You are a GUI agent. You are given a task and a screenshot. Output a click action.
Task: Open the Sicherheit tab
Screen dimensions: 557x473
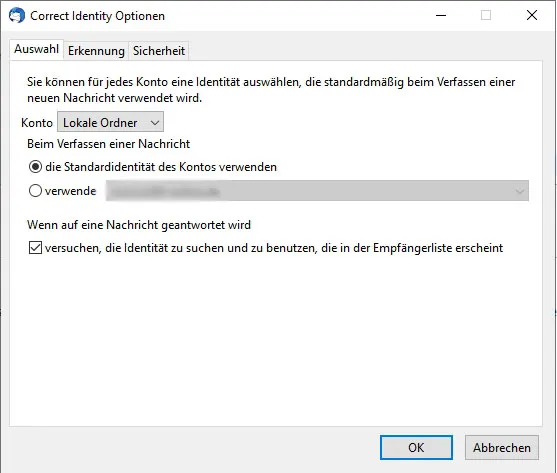pos(159,51)
